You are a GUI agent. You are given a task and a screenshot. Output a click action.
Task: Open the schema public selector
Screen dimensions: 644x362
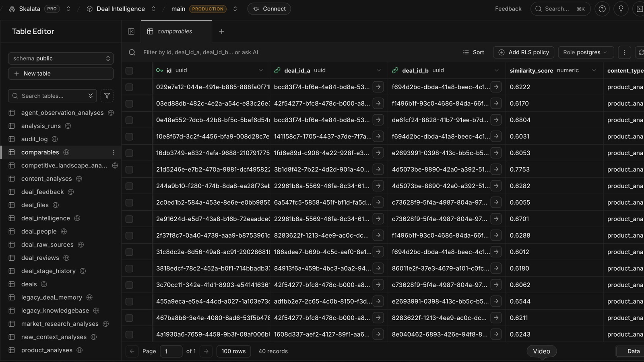[61, 58]
